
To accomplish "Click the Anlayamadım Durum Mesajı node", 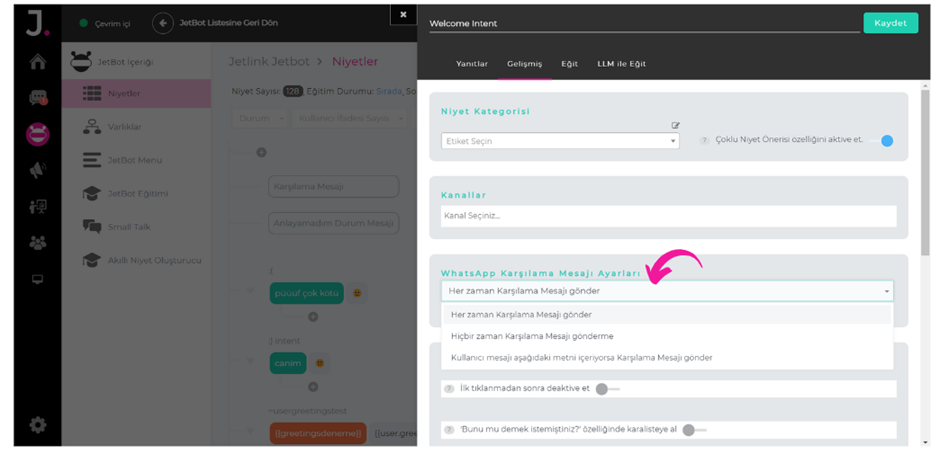I will click(x=333, y=223).
